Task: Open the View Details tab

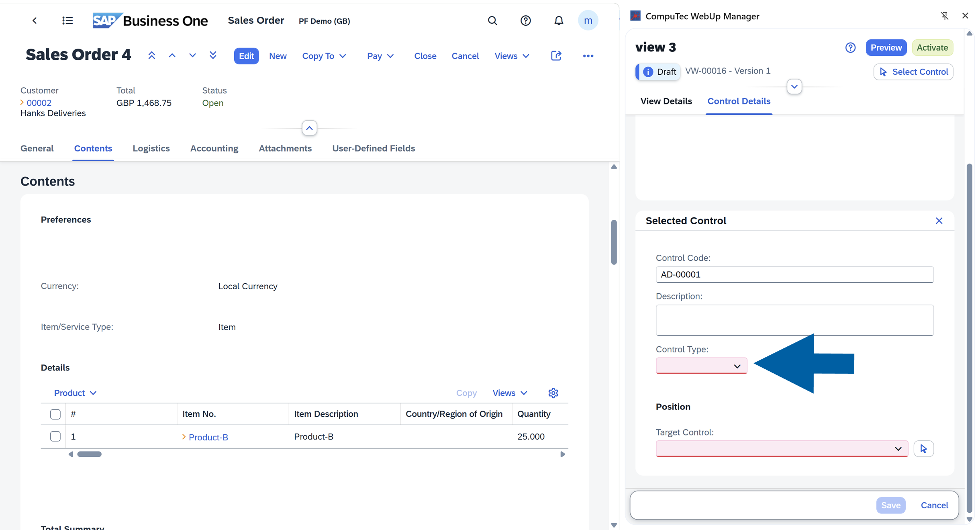Action: tap(666, 101)
